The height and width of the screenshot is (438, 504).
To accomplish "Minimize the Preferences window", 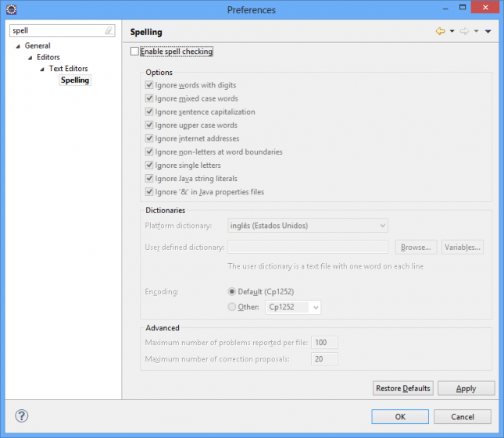I will (445, 9).
